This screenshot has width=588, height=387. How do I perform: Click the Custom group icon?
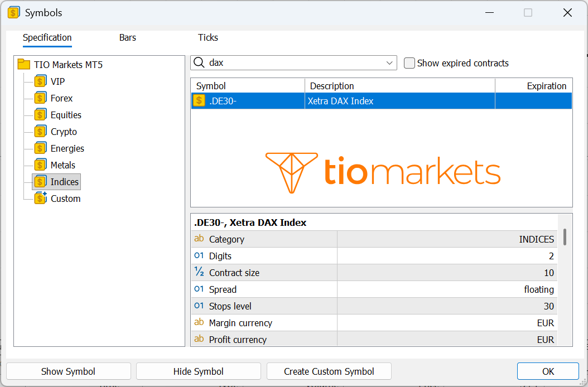(x=41, y=199)
